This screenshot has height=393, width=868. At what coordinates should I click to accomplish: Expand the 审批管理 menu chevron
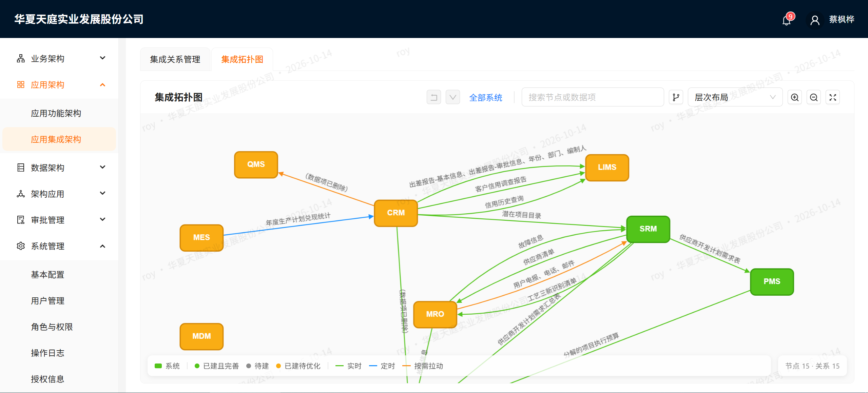[x=102, y=219]
